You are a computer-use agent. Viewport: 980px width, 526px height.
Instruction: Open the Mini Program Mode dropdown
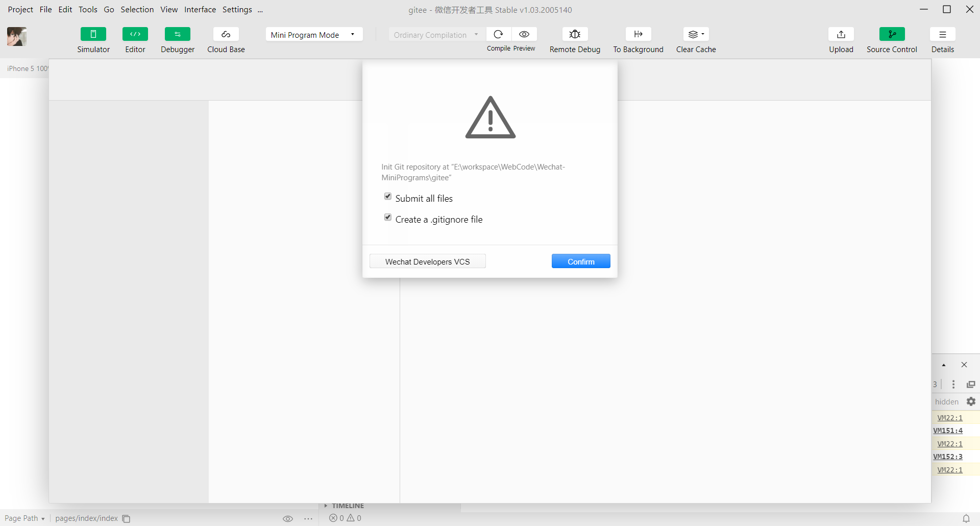(314, 34)
